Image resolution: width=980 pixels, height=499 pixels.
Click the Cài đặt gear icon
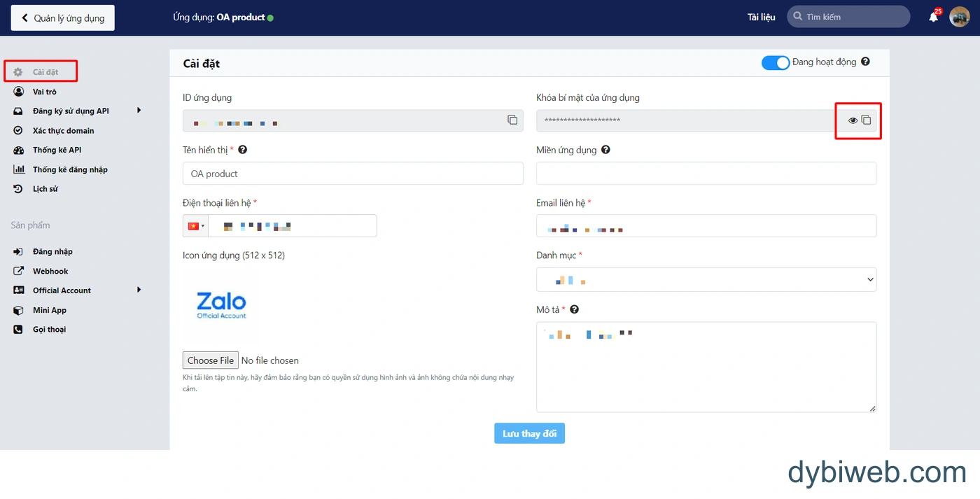(x=18, y=72)
